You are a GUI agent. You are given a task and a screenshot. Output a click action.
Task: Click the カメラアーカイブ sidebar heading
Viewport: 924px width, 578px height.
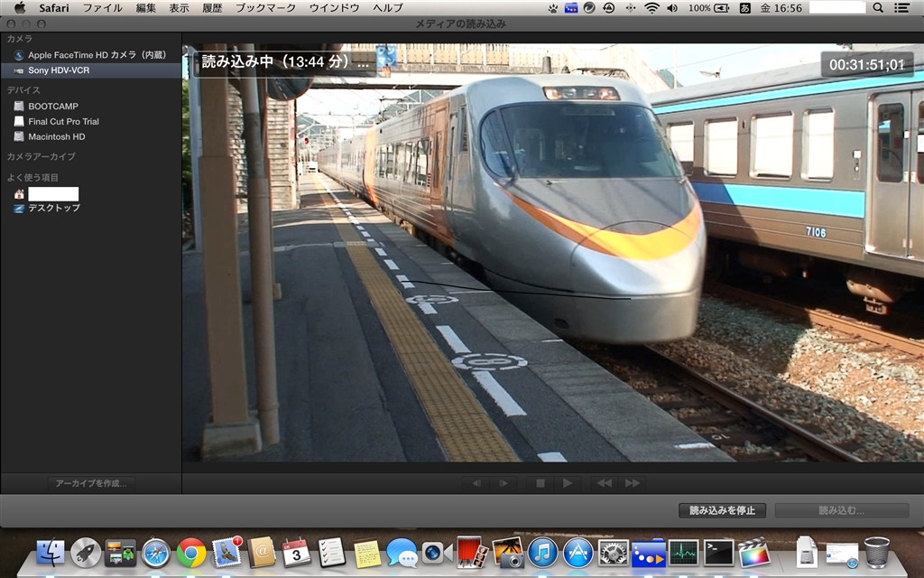[x=42, y=156]
